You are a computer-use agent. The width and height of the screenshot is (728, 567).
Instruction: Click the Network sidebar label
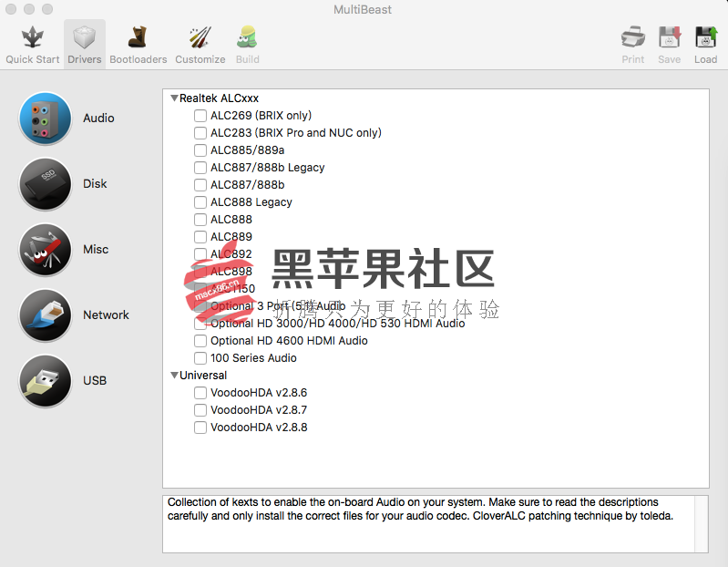106,314
